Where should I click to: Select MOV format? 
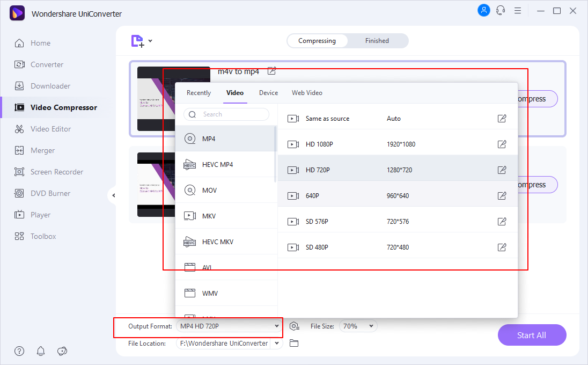coord(225,190)
